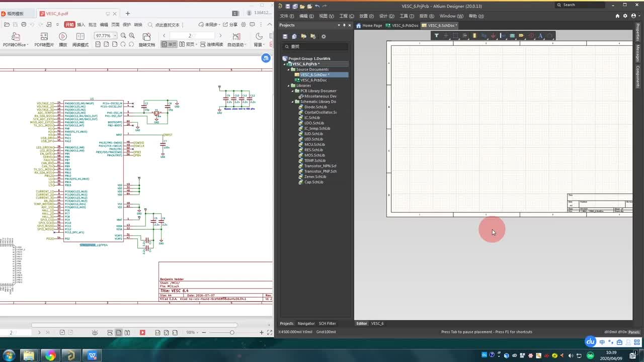Select the filter tool in the schematic toolbar
Image resolution: width=644 pixels, height=362 pixels.
(x=437, y=36)
